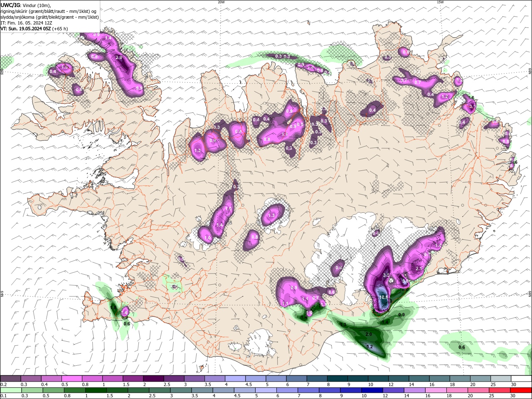The height and width of the screenshot is (399, 532).
Task: Pick the bright pink swatch above upper-scale label 0.5
Action: pos(71,379)
